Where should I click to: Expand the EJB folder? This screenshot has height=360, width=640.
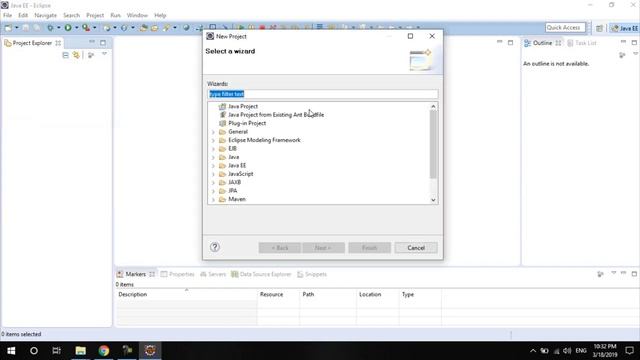click(x=213, y=149)
